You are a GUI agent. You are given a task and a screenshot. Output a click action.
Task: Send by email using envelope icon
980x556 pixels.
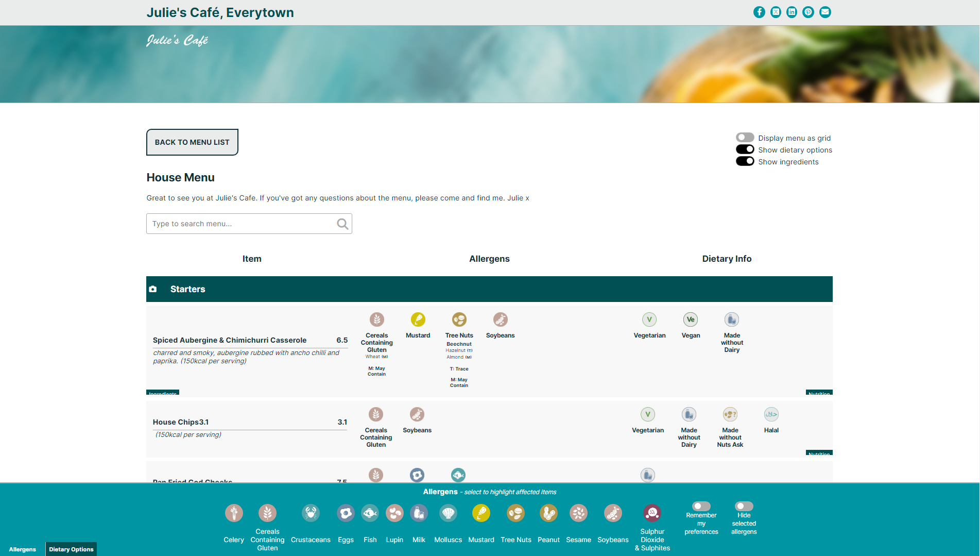(825, 12)
